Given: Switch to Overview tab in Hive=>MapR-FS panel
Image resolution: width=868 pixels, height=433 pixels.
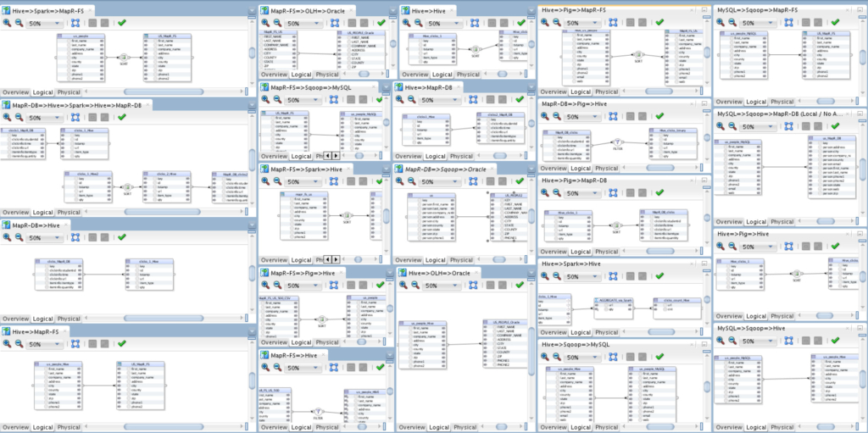Looking at the screenshot, I should pyautogui.click(x=15, y=427).
